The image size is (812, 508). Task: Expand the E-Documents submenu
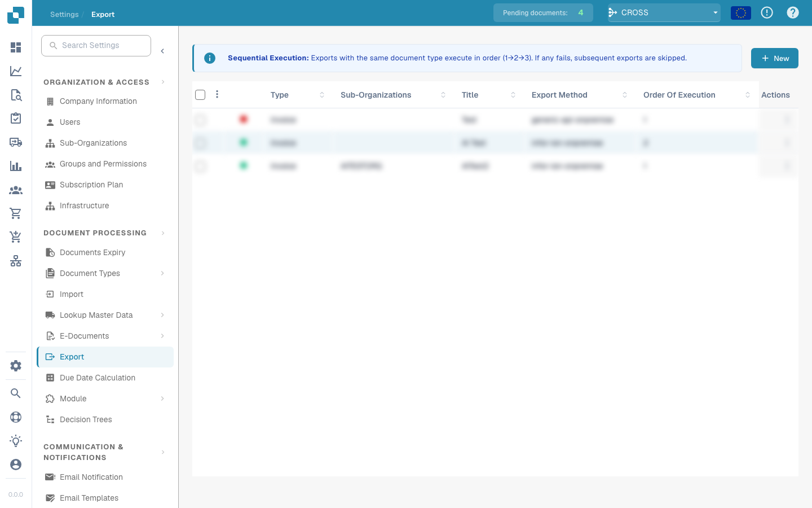tap(162, 336)
